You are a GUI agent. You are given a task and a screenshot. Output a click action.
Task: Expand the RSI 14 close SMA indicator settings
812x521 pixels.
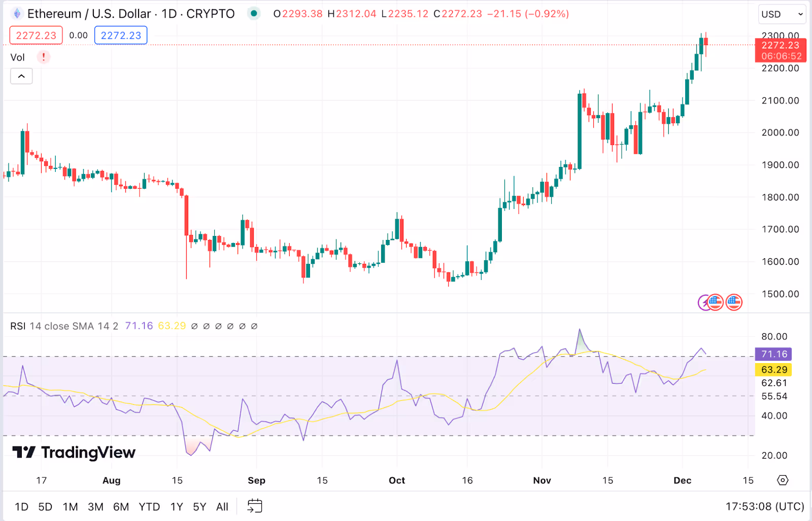(x=63, y=326)
